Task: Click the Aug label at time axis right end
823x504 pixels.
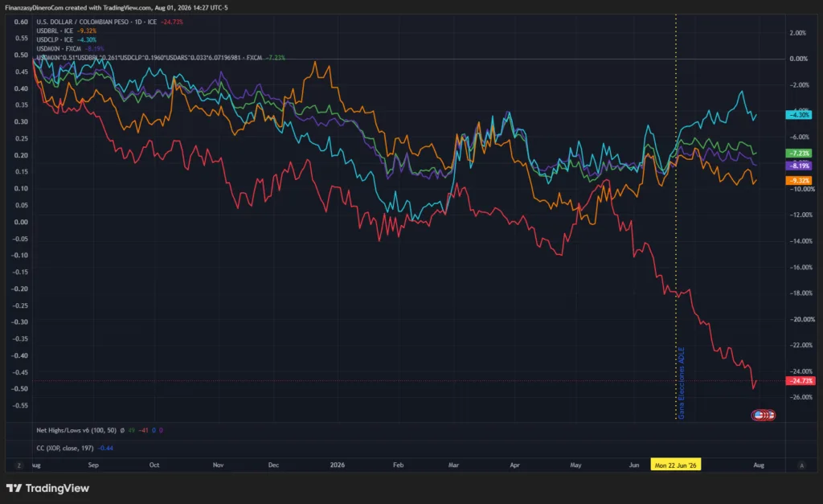Action: tap(759, 465)
